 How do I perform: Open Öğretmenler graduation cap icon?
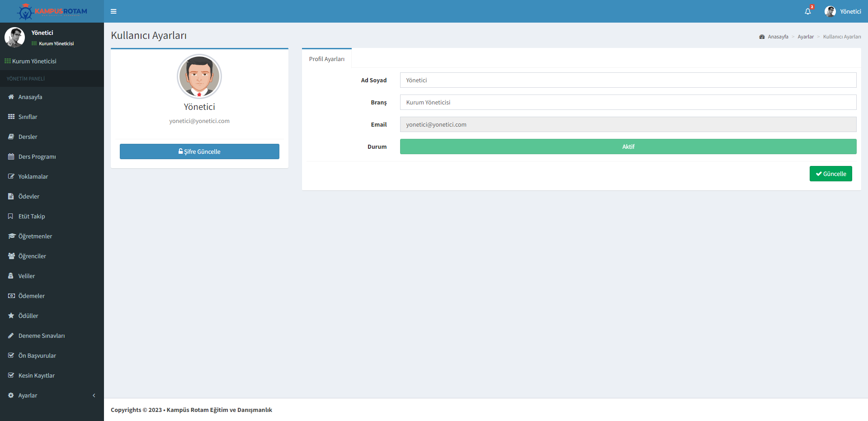coord(11,236)
